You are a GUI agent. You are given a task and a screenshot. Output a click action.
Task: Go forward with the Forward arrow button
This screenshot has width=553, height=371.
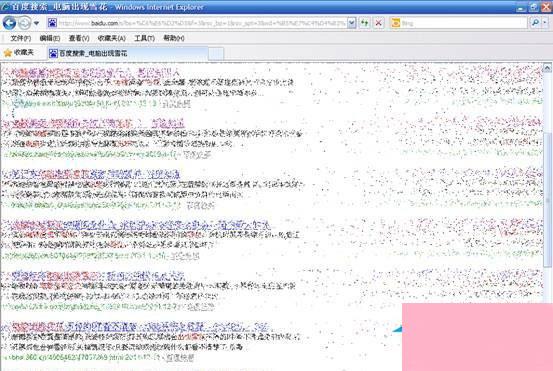coord(24,23)
